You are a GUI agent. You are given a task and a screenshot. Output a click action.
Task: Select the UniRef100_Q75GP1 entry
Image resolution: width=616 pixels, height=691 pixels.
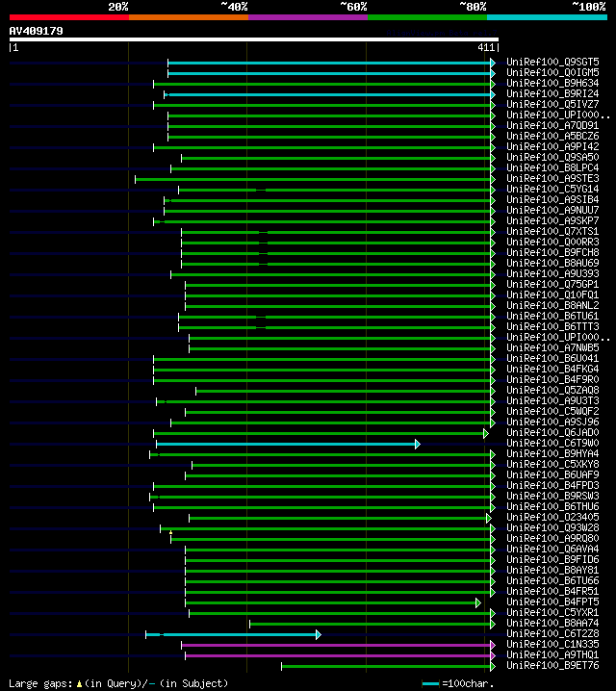[552, 284]
